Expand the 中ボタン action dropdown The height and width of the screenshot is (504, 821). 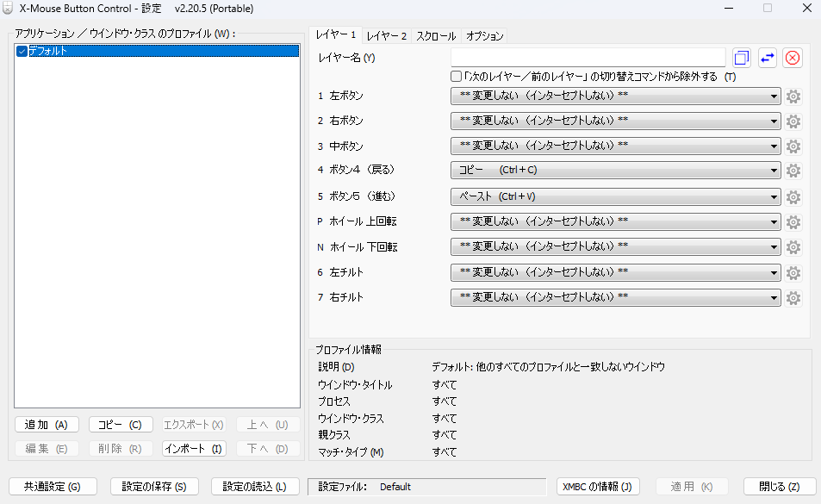tap(615, 146)
